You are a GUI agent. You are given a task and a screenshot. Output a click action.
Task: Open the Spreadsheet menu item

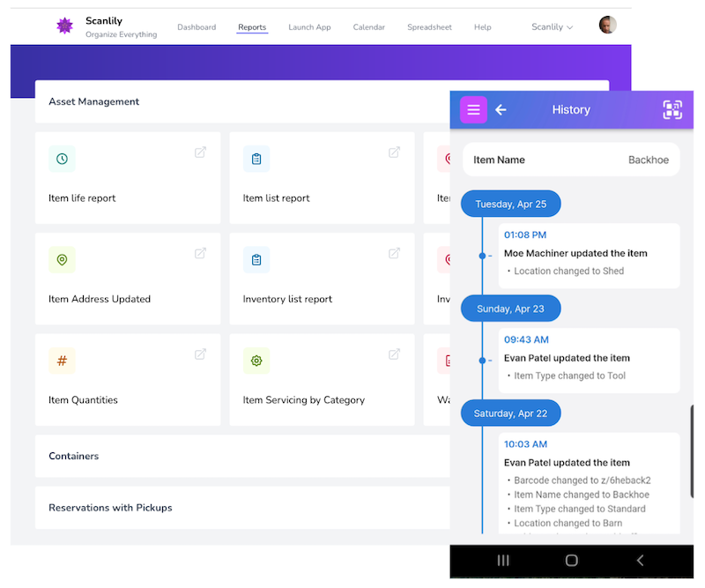429,27
